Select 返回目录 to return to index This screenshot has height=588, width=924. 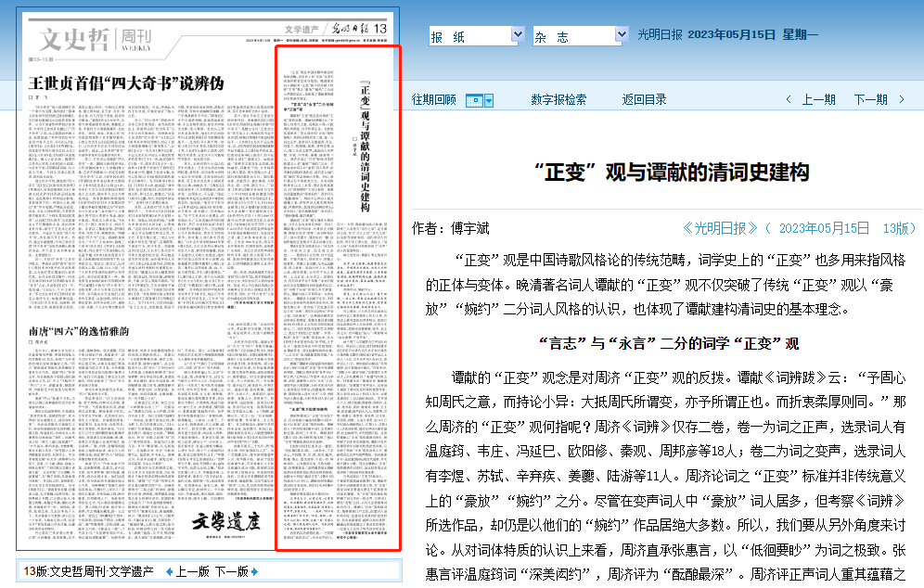[x=644, y=100]
